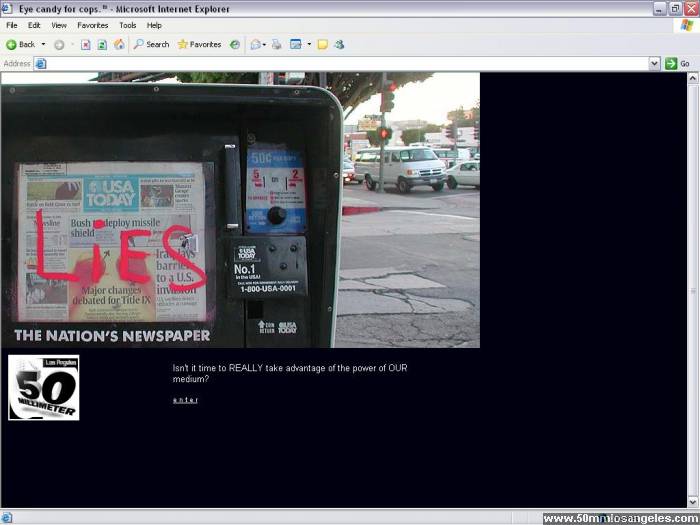
Task: Click the Windows flag logo throbber
Action: [687, 25]
